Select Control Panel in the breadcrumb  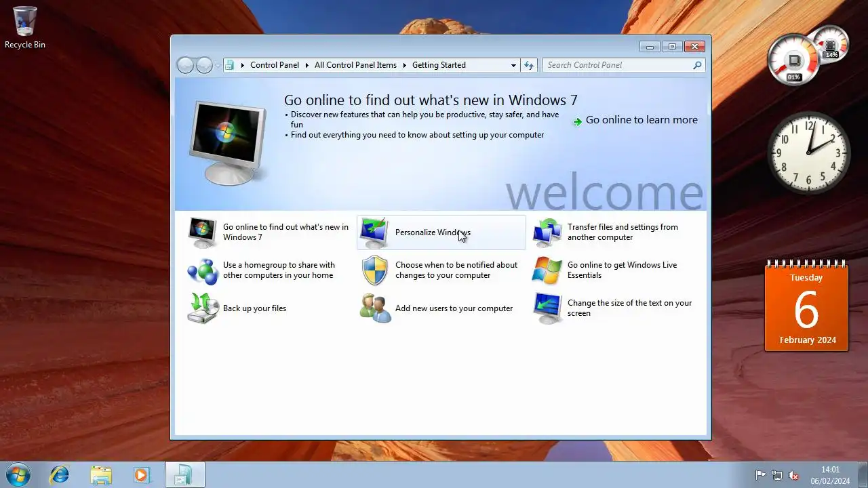275,65
